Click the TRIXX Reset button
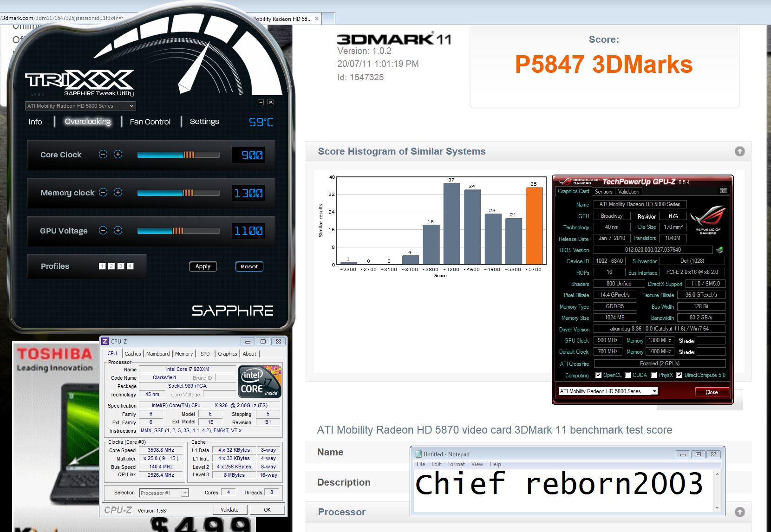The width and height of the screenshot is (771, 532). 249,266
